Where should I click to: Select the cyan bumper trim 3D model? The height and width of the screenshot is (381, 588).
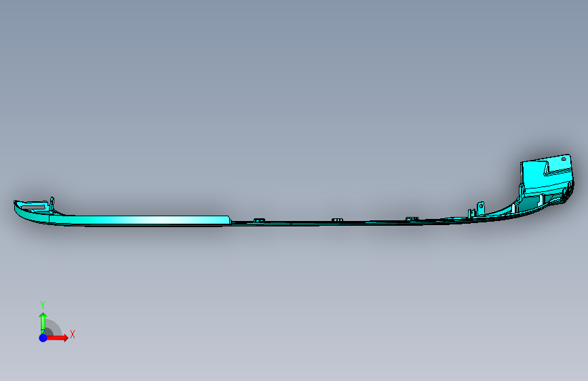click(x=294, y=190)
